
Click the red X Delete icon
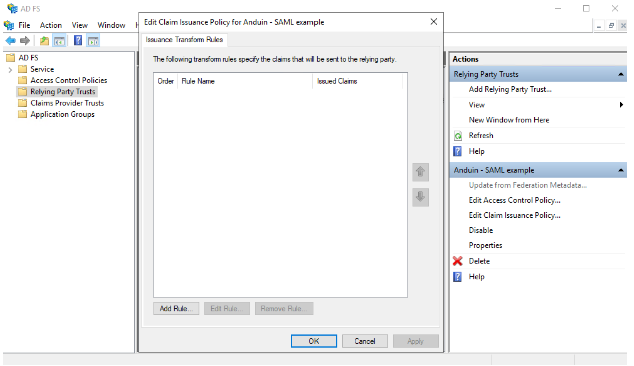point(458,261)
